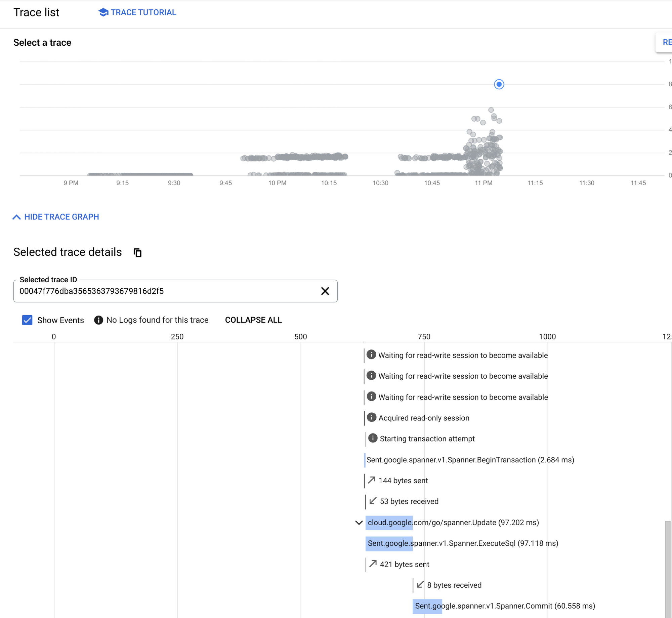Image resolution: width=672 pixels, height=618 pixels.
Task: Click the outgoing arrow icon for '421 bytes sent'
Action: [373, 564]
